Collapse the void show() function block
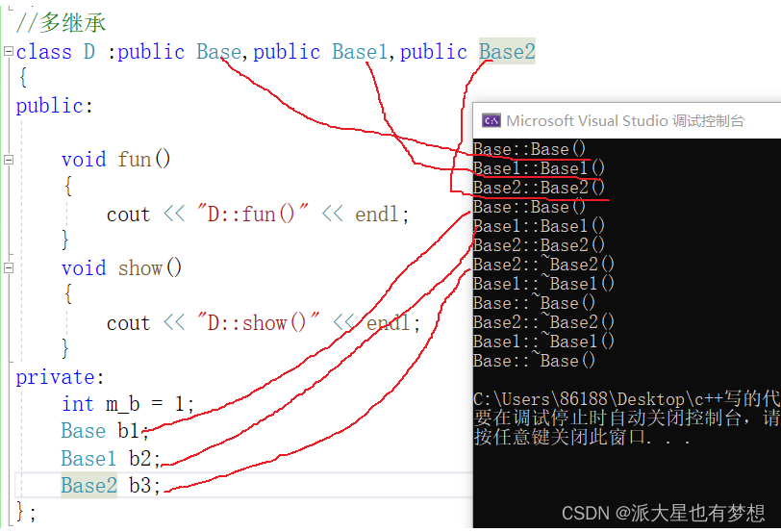Screen dimensions: 781x532 (x=8, y=268)
